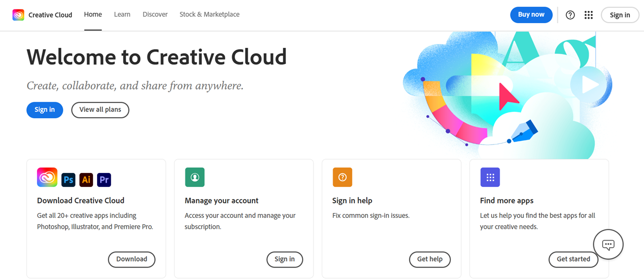Click the View all plans button

[x=100, y=110]
